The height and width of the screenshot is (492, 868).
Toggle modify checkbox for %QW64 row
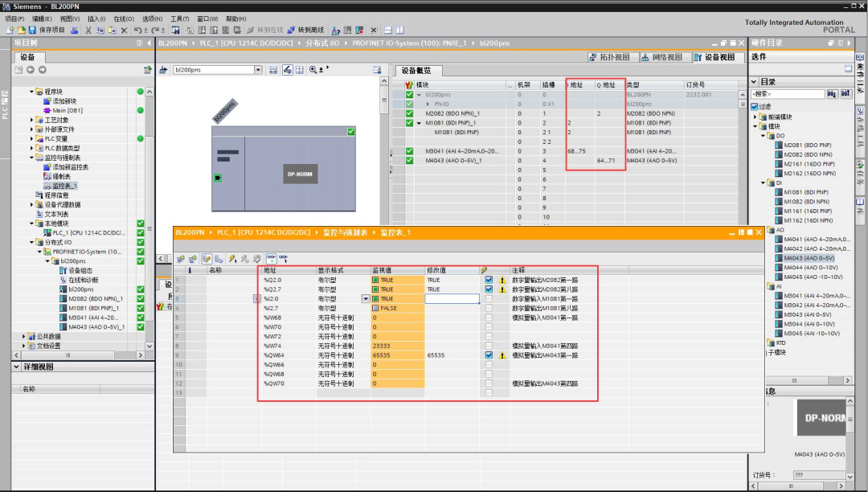[x=489, y=355]
